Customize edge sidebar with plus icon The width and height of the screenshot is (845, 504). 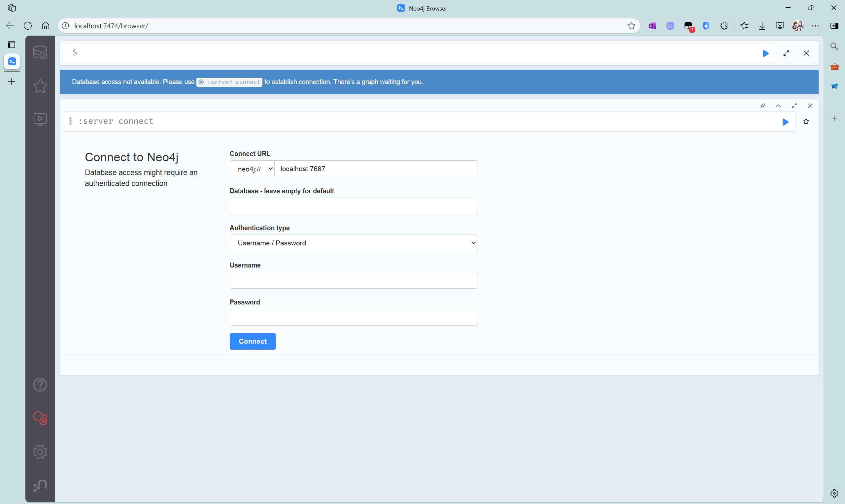pos(834,118)
